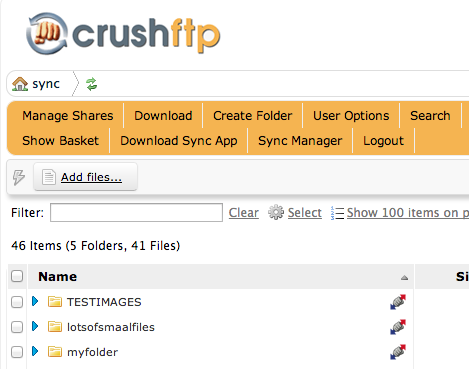Click sync icon for TESTIMAGES folder

398,302
